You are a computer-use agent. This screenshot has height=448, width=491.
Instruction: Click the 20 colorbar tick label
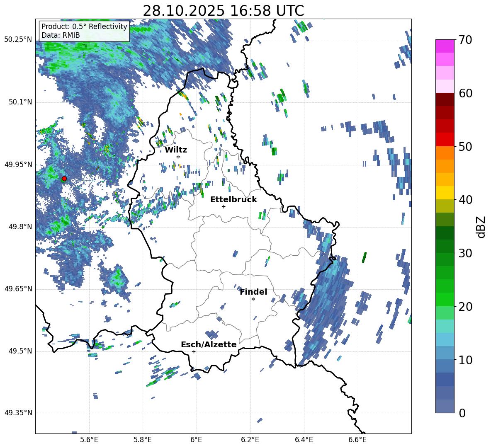click(465, 307)
